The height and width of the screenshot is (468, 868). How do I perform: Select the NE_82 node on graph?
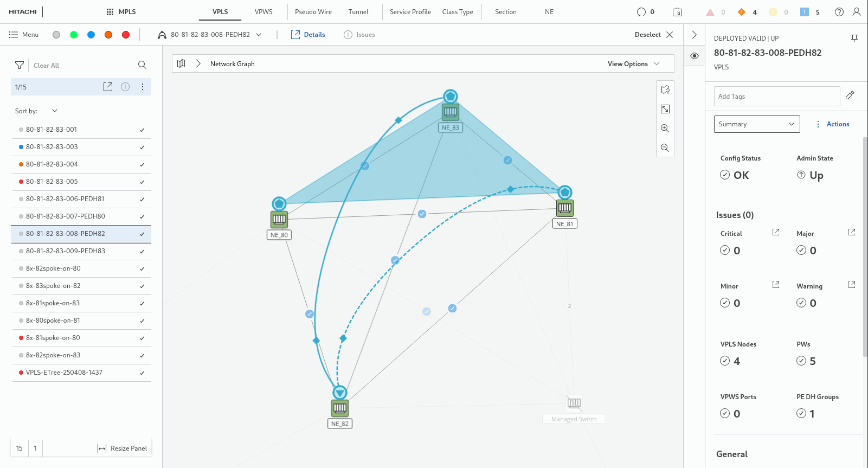340,408
